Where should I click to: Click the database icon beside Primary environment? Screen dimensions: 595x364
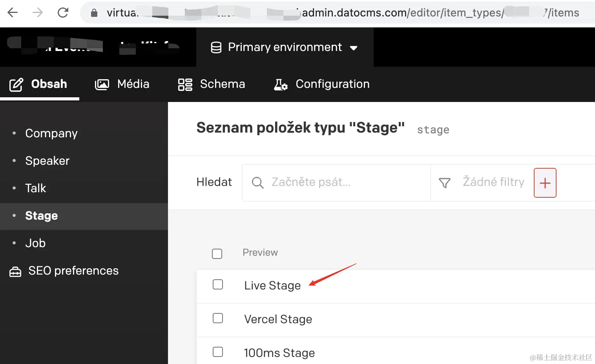216,47
